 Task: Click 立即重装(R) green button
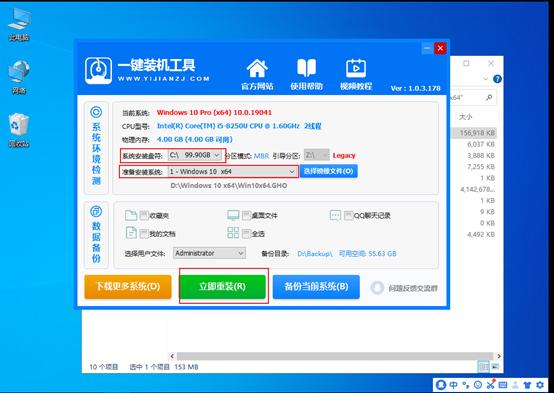point(223,286)
